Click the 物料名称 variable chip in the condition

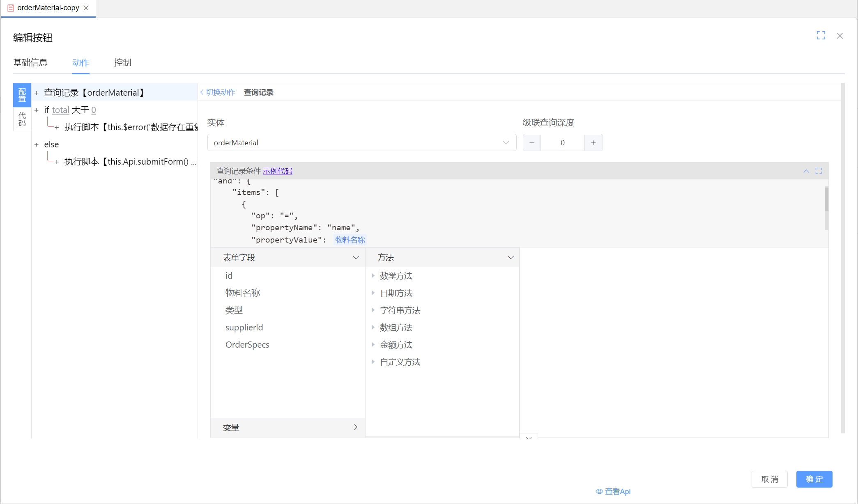350,240
